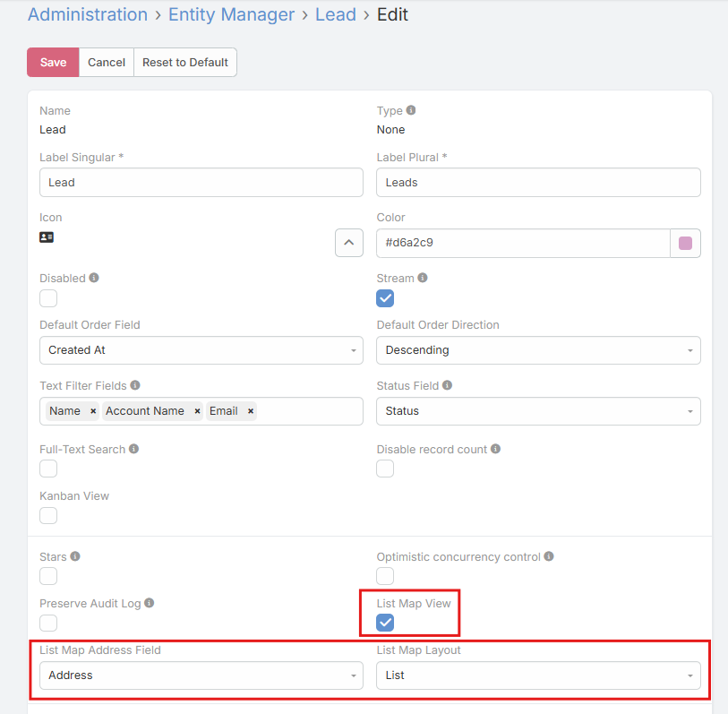Save the Lead entity settings

[x=53, y=62]
